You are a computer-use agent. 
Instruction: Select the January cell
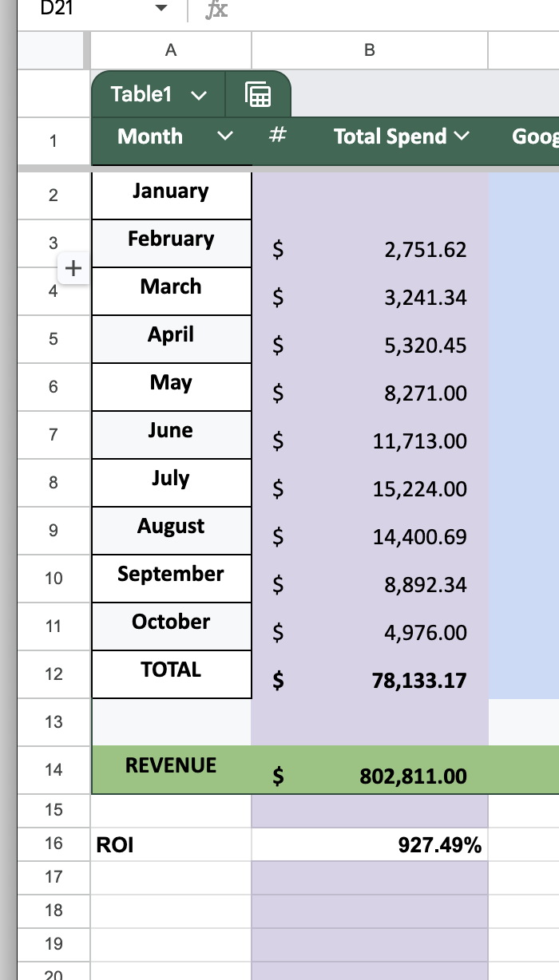[x=172, y=196]
